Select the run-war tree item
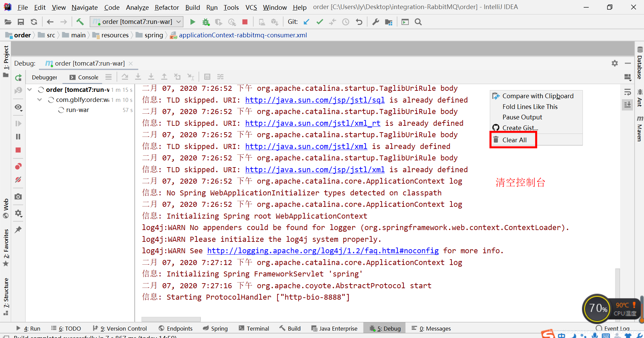 click(x=78, y=110)
